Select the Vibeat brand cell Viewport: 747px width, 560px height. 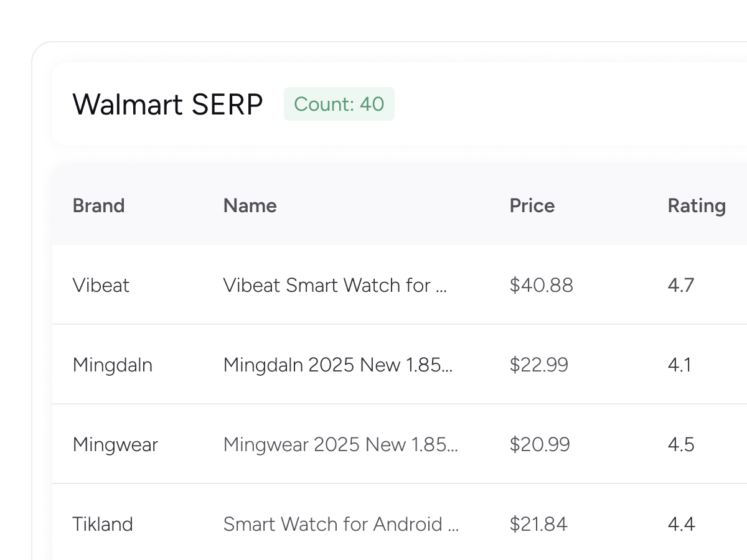pos(101,285)
